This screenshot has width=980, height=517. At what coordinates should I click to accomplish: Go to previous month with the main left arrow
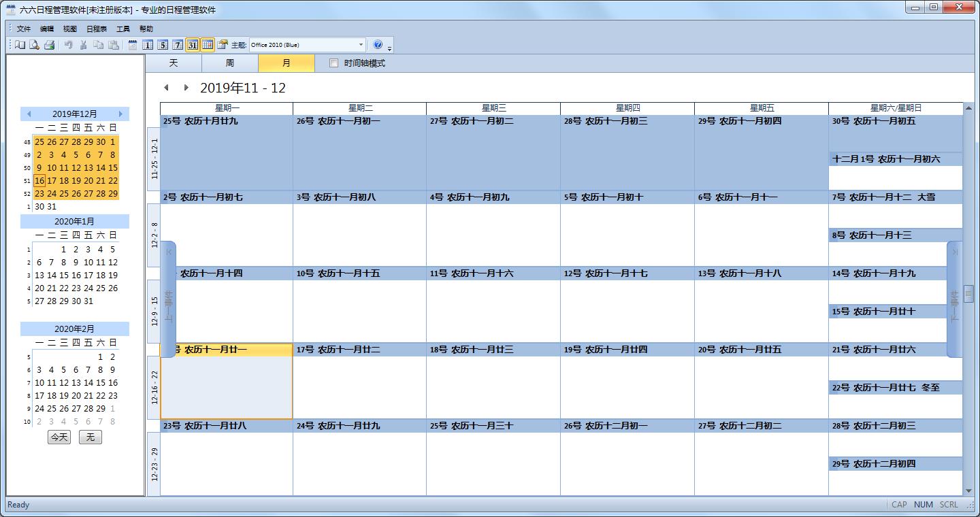click(166, 88)
